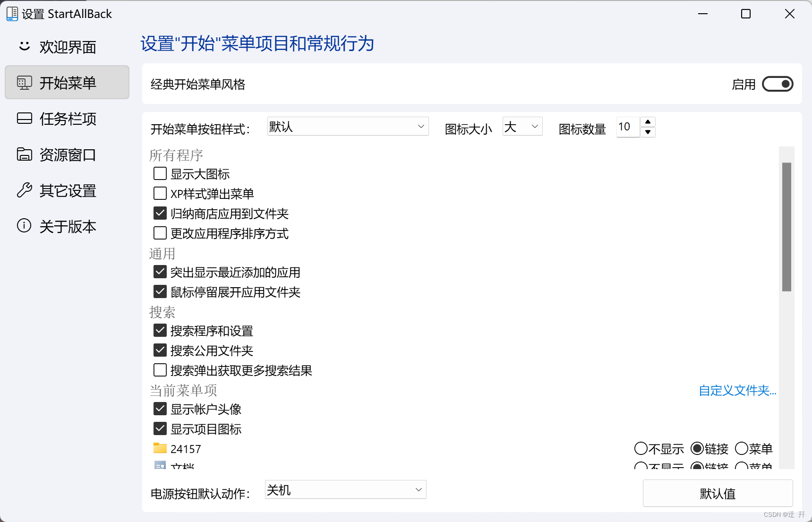
Task: Click the 默认值 button
Action: (x=718, y=494)
